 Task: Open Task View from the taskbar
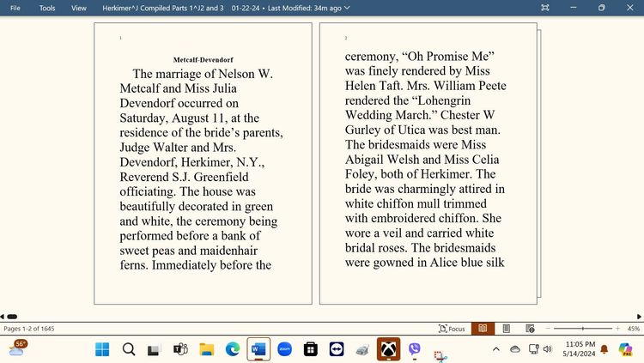(154, 349)
